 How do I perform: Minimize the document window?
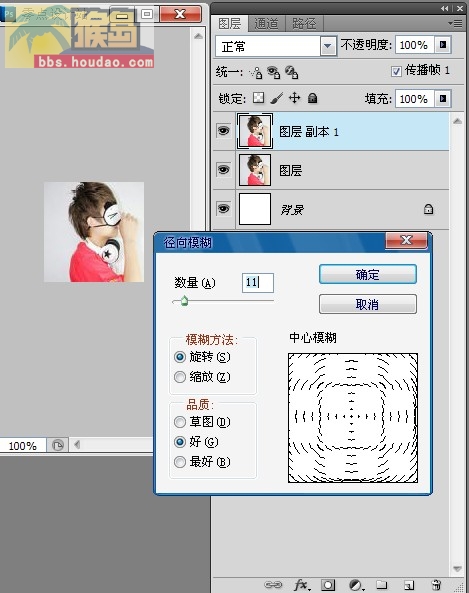(122, 14)
